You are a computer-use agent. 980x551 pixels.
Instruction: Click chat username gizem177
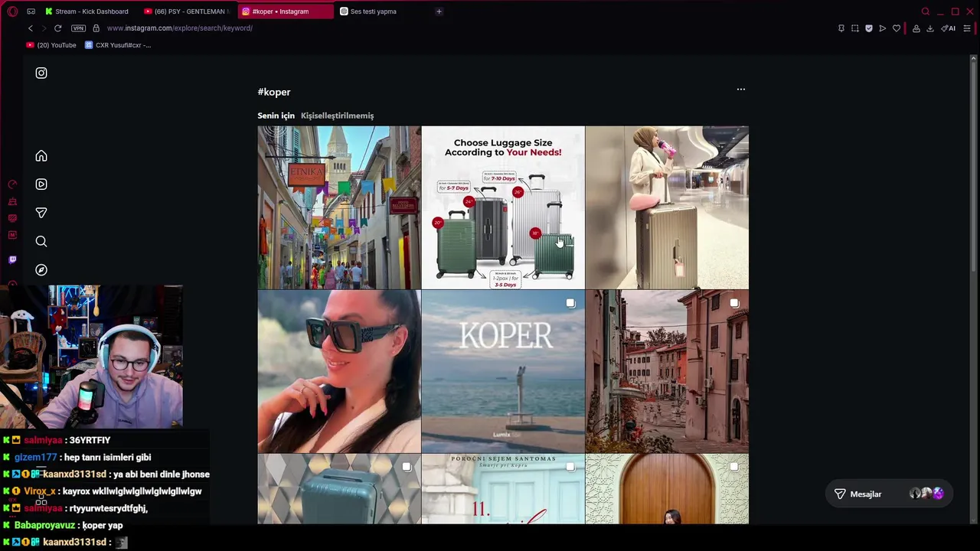pos(35,458)
